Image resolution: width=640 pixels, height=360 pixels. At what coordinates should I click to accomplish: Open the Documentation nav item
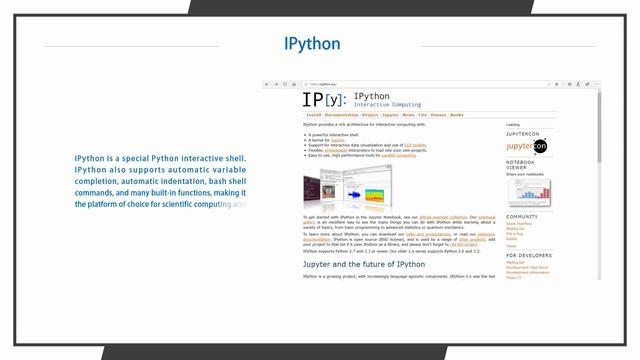click(x=341, y=115)
